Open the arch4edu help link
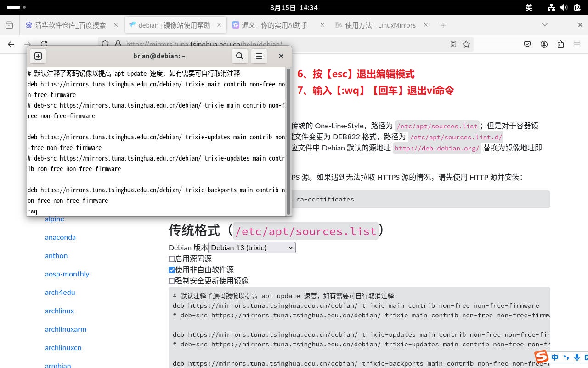The width and height of the screenshot is (588, 368). [x=60, y=292]
